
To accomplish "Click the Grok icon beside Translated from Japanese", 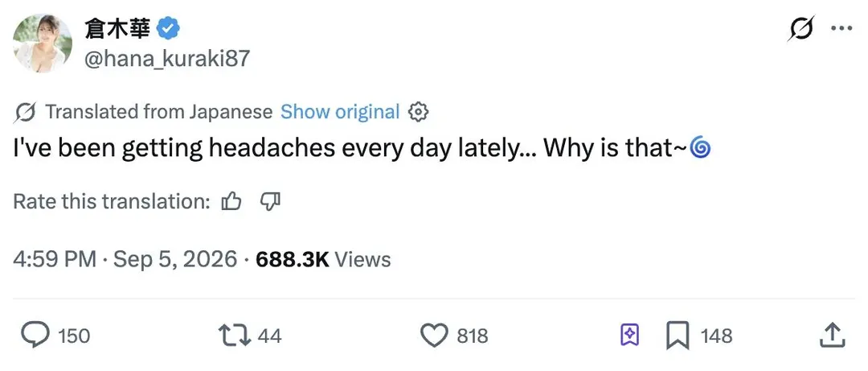I will click(x=25, y=113).
